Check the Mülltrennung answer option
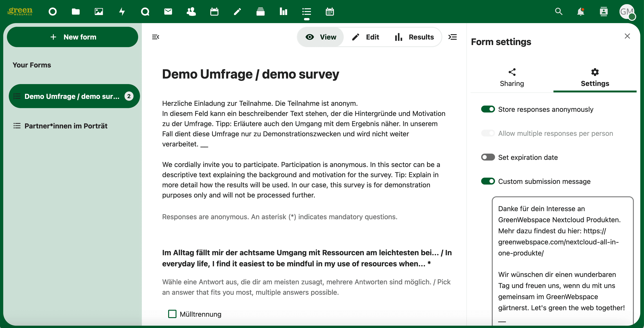The image size is (644, 328). pos(172,314)
